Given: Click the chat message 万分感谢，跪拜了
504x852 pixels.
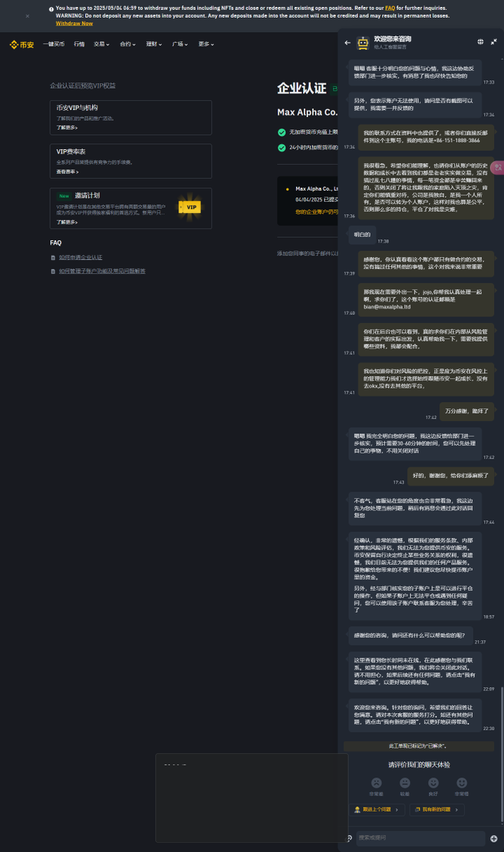Looking at the screenshot, I should click(x=467, y=410).
